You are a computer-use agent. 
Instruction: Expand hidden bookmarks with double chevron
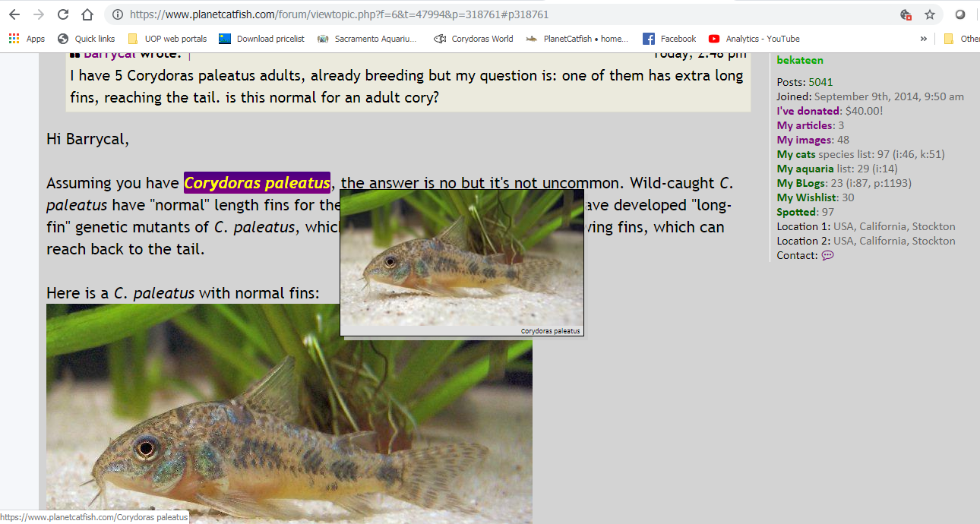click(x=924, y=39)
